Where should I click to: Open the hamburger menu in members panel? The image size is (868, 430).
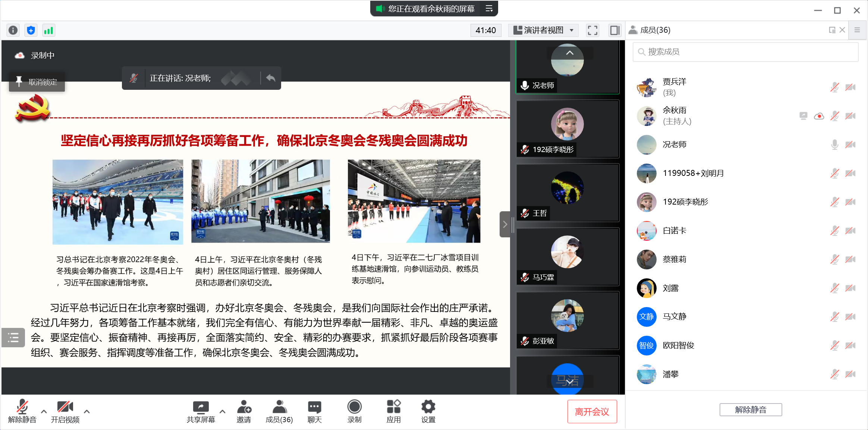tap(857, 30)
